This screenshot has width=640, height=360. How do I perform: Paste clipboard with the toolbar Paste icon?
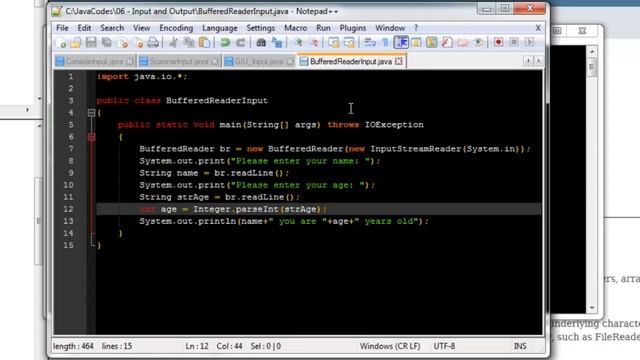coord(204,42)
